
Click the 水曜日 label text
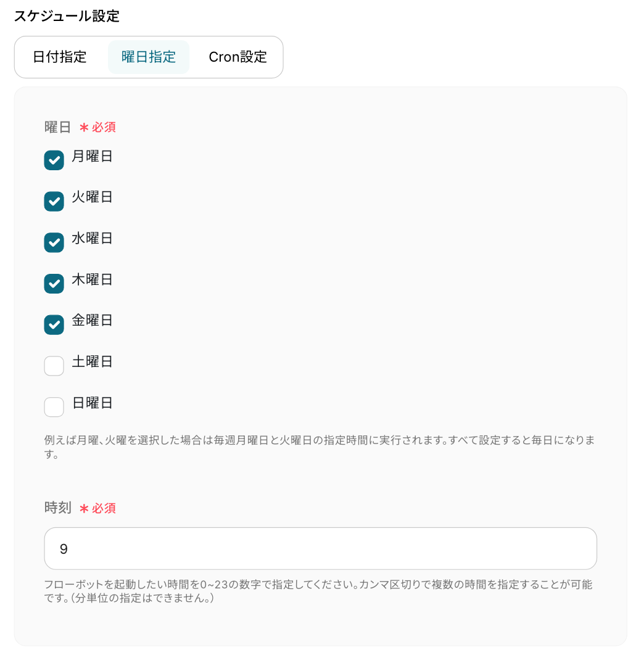click(x=92, y=239)
